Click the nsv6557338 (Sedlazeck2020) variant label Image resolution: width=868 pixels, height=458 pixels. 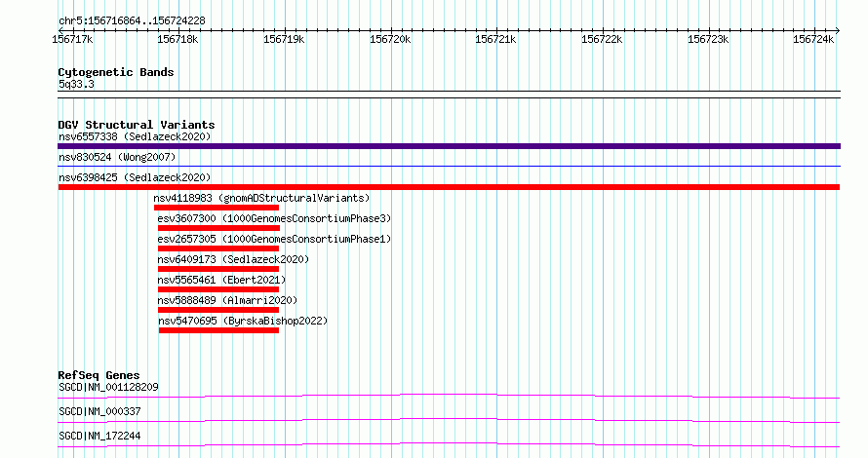(135, 136)
